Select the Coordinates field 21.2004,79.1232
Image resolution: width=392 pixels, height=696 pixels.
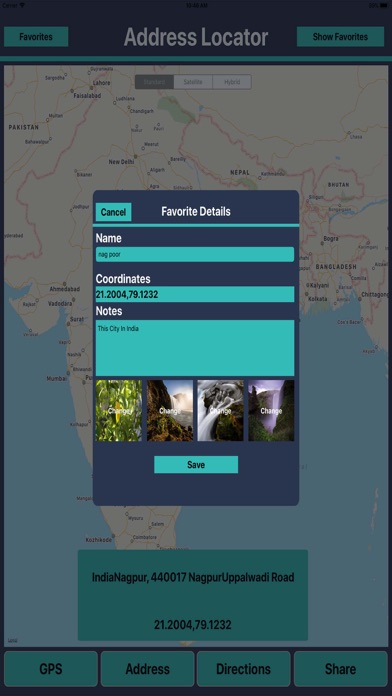click(195, 294)
